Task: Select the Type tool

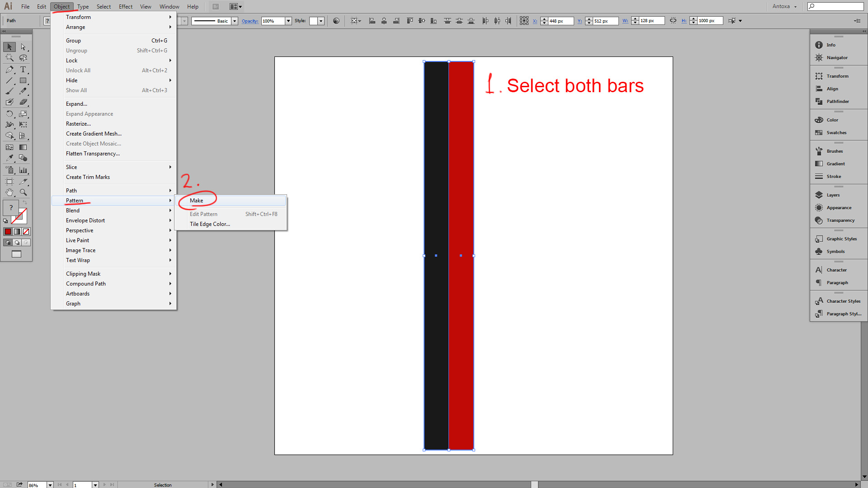Action: (x=23, y=70)
